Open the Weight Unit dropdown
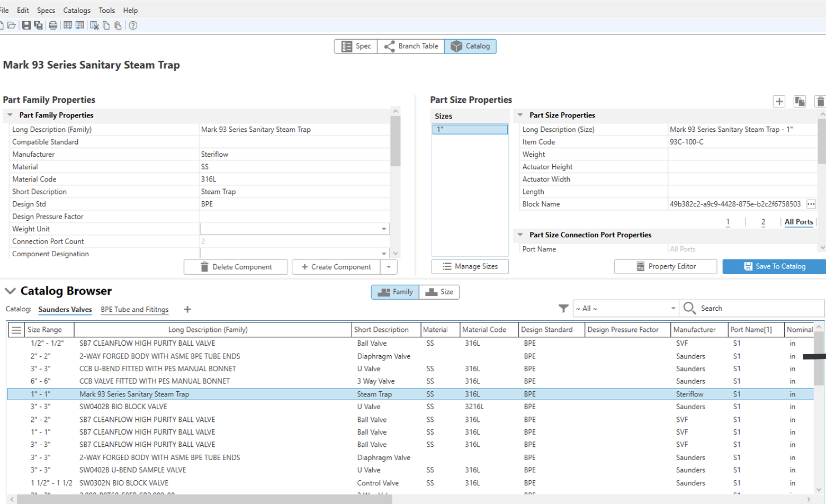Image resolution: width=826 pixels, height=504 pixels. (384, 229)
